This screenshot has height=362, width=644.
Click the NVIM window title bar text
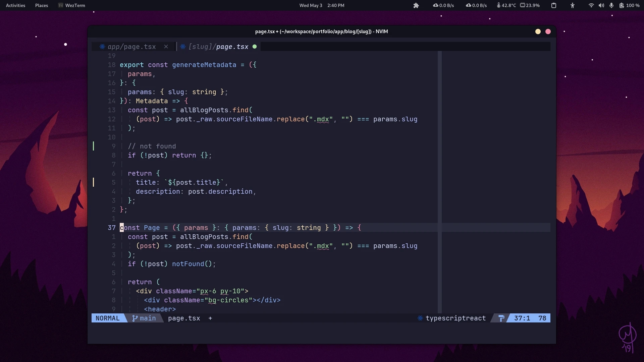point(321,32)
